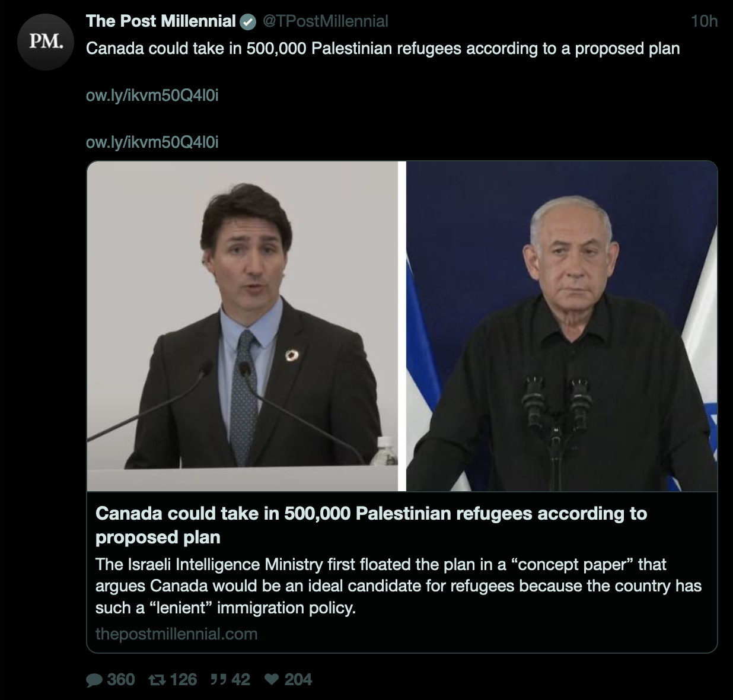Like the post with heart icon
This screenshot has width=733, height=700.
[272, 679]
